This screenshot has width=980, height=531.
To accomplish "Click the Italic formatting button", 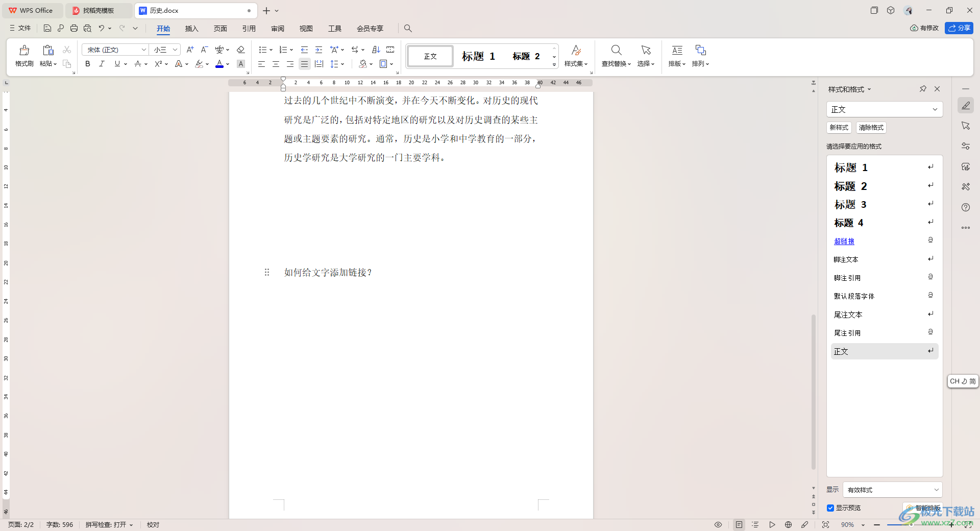I will coord(102,64).
